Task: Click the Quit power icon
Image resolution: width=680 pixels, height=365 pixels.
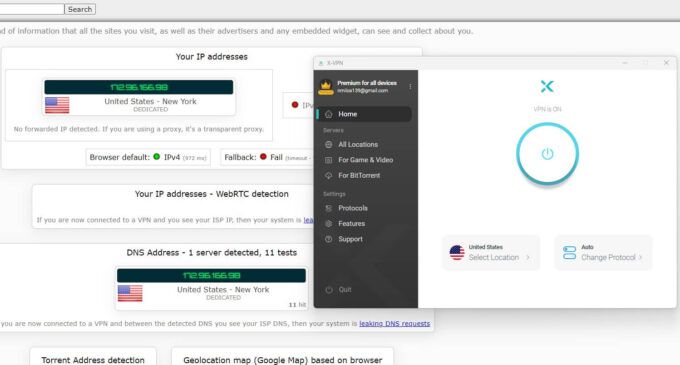Action: [x=329, y=290]
